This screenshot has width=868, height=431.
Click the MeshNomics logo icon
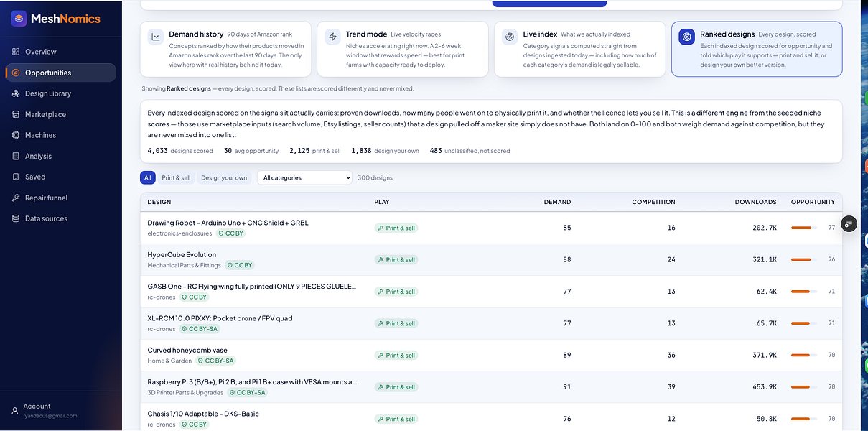point(19,19)
